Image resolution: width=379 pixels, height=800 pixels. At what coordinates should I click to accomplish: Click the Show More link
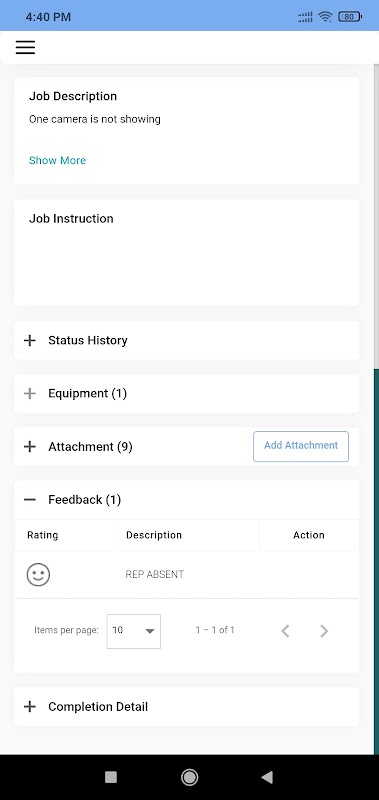57,160
